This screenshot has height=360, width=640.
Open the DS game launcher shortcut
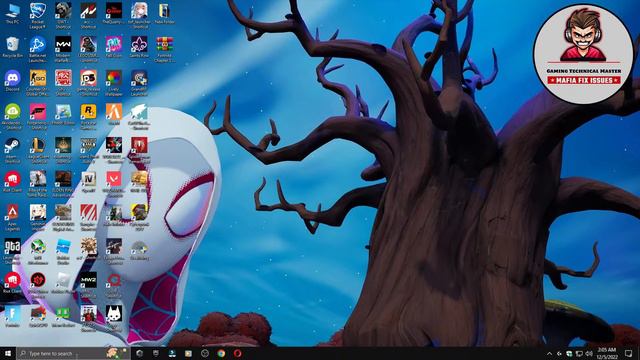pyautogui.click(x=88, y=83)
